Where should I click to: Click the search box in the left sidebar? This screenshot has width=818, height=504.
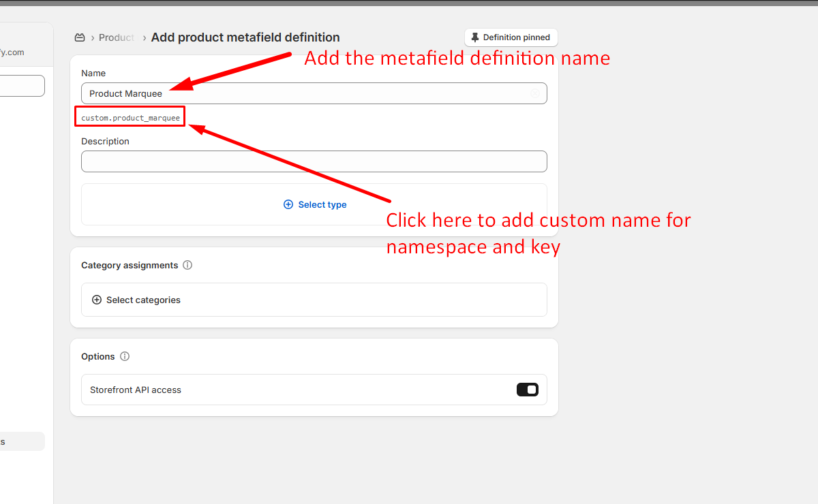click(x=20, y=86)
